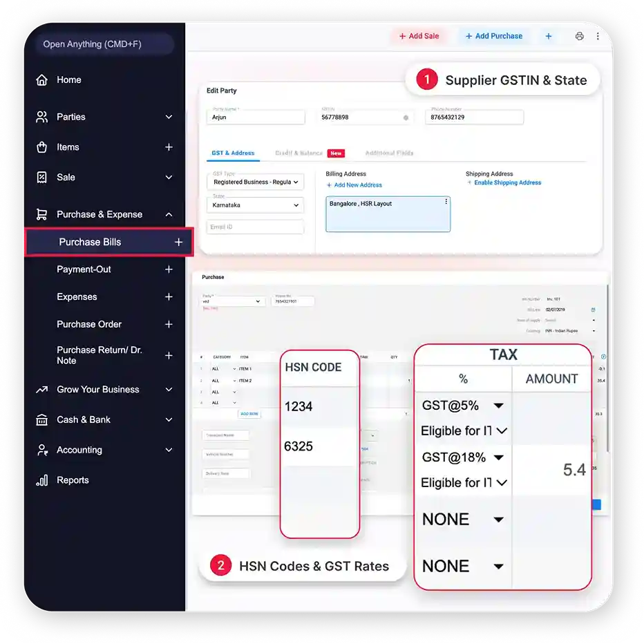This screenshot has width=644, height=644.
Task: Open the three-dot menu in top bar
Action: pos(598,36)
